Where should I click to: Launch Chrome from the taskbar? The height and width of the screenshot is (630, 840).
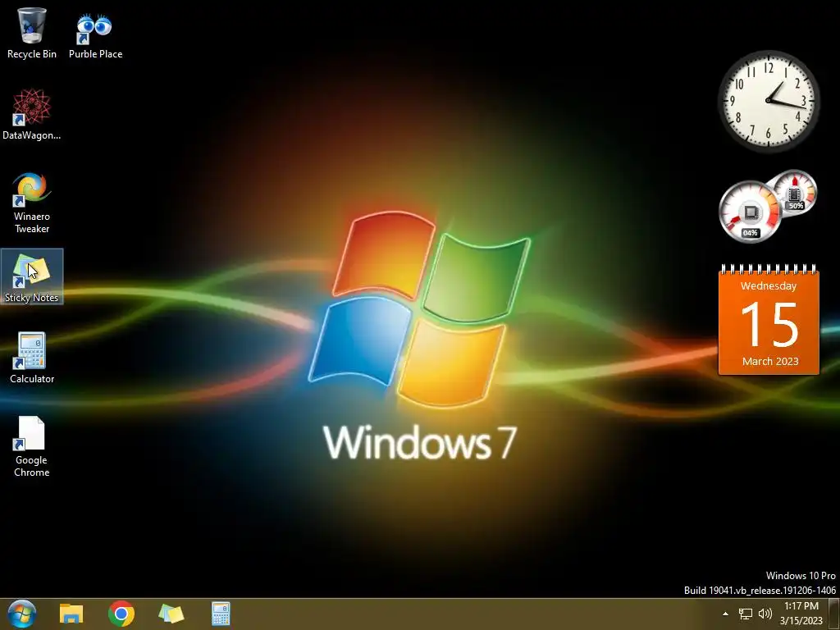pos(121,614)
